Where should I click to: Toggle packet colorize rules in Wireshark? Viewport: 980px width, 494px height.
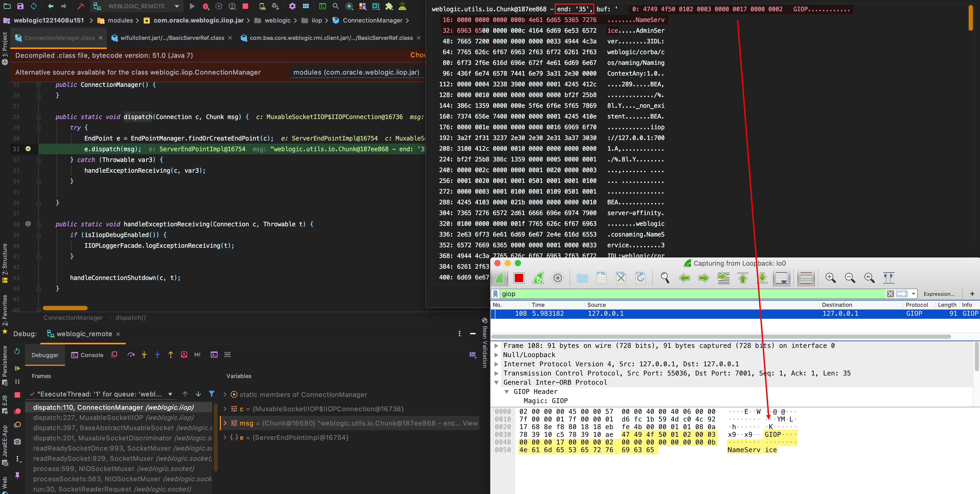coord(806,278)
